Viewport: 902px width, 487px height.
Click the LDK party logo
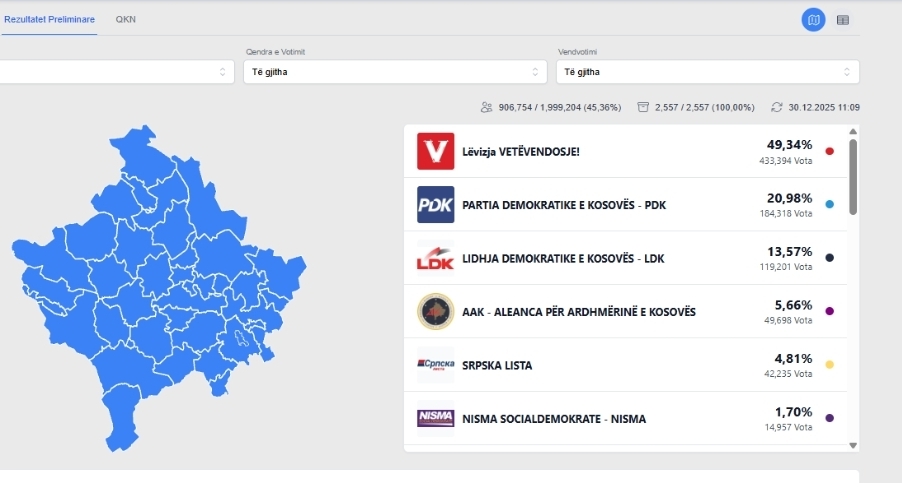tap(435, 258)
